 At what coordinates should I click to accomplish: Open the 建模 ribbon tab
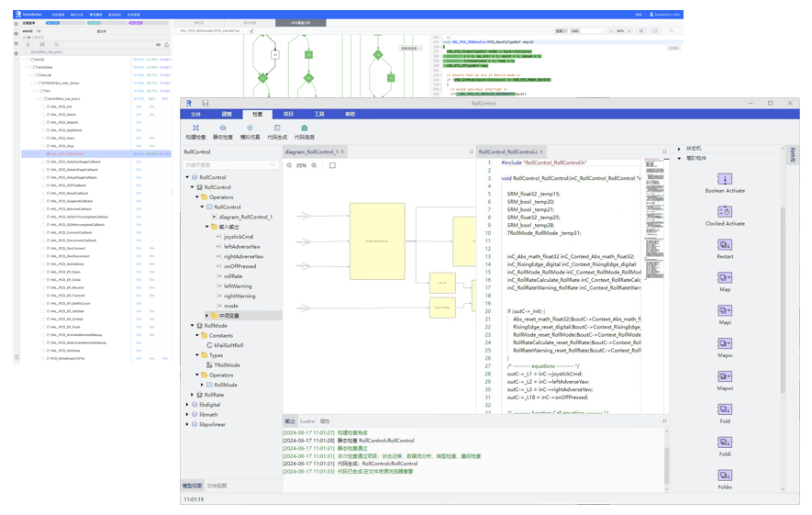pyautogui.click(x=227, y=115)
